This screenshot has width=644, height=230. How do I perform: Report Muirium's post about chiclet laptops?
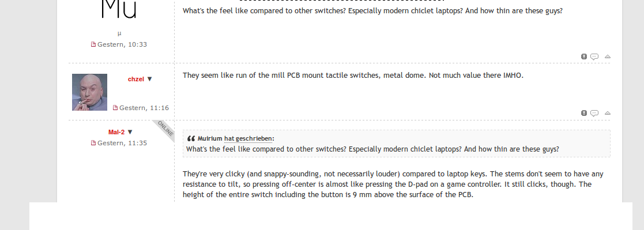point(583,56)
